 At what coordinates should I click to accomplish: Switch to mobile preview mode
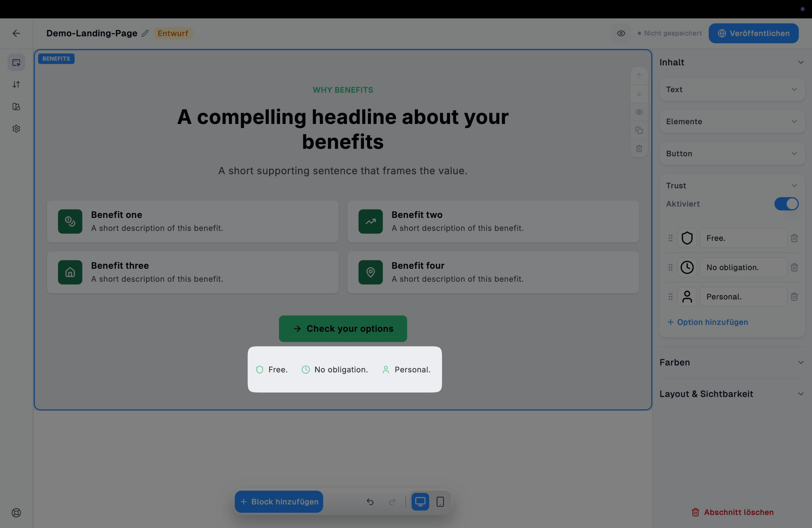tap(441, 502)
